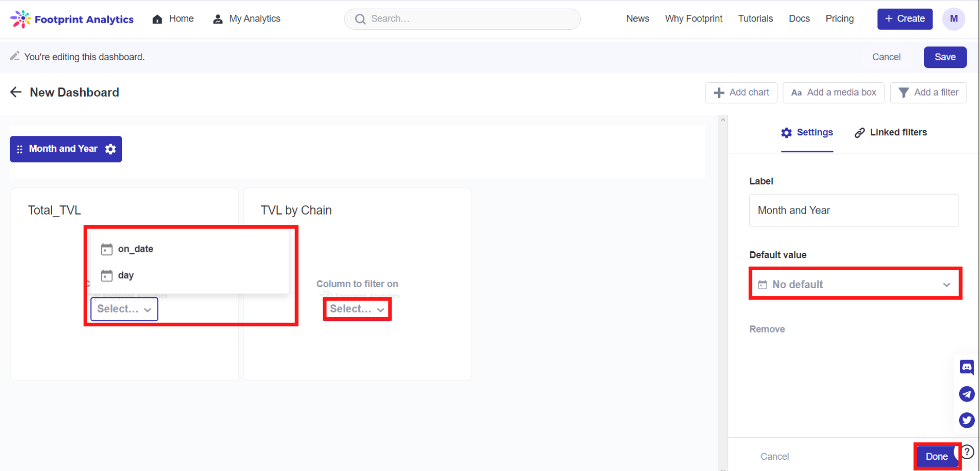Click Done in the filter sidebar

tap(937, 457)
